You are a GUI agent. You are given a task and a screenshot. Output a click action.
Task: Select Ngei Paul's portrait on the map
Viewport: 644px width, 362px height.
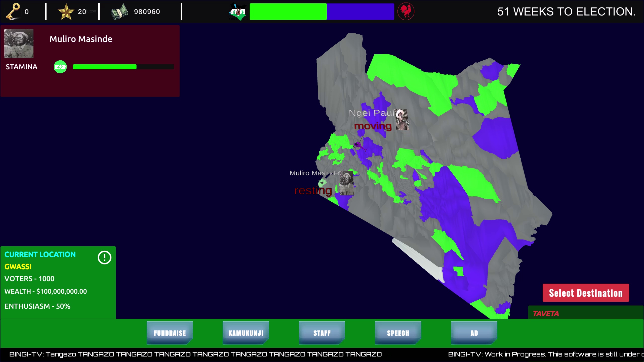coord(402,120)
